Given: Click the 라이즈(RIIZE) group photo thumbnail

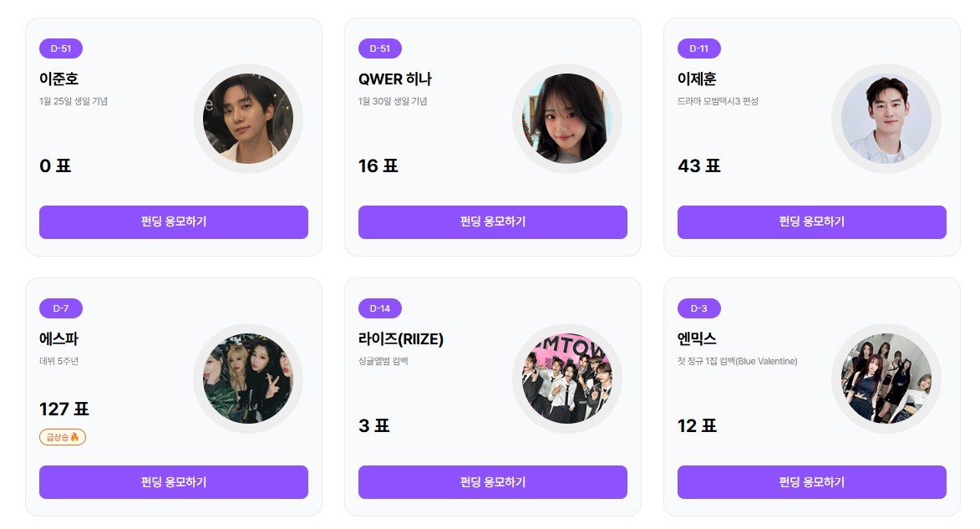Looking at the screenshot, I should click(567, 379).
